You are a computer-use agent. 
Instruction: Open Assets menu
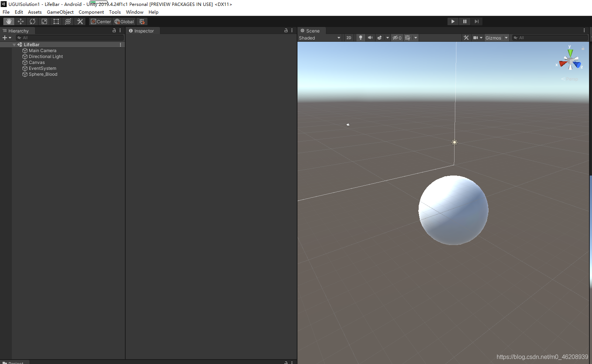(35, 12)
